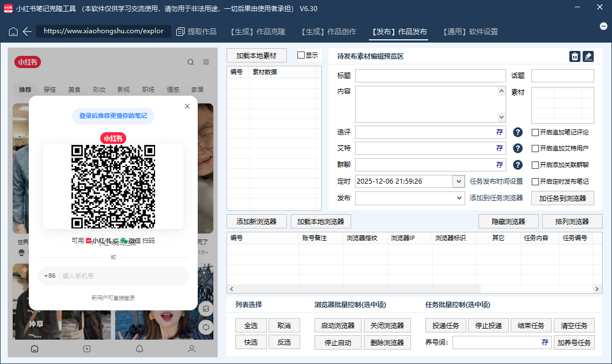
Task: Click the 加载本地素材 button
Action: (x=256, y=56)
